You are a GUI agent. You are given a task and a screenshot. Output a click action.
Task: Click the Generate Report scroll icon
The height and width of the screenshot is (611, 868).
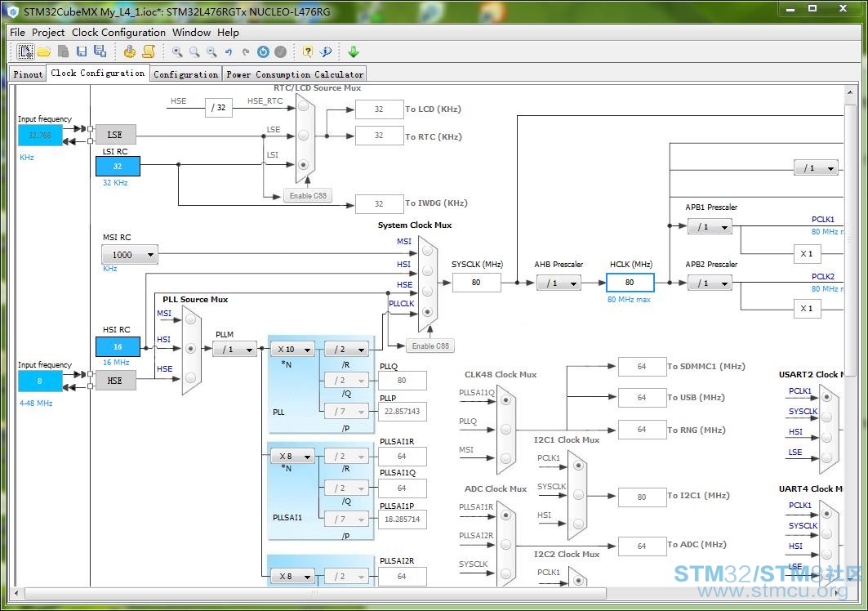pos(149,51)
